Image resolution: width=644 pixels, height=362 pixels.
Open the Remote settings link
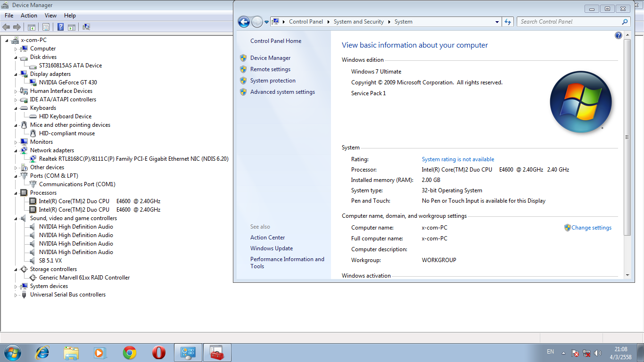click(270, 69)
